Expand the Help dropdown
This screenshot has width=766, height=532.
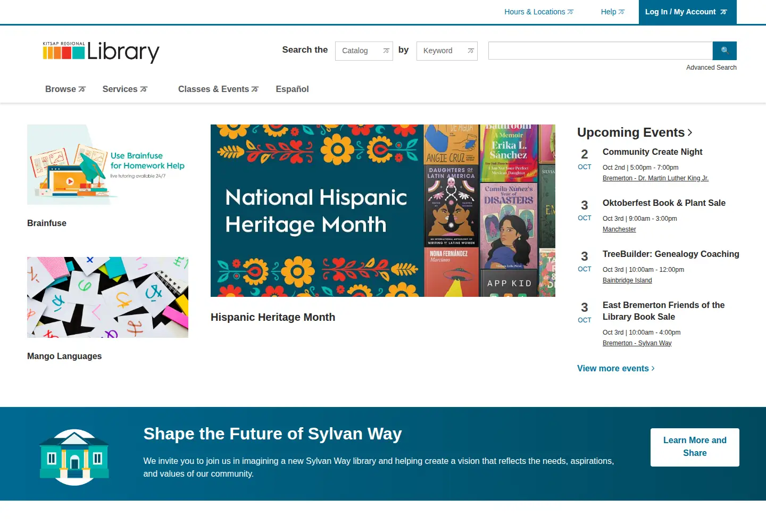click(x=613, y=12)
